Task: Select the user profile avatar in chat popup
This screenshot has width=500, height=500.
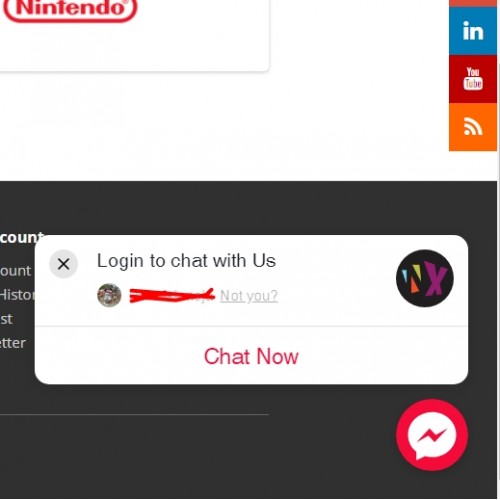Action: 109,295
